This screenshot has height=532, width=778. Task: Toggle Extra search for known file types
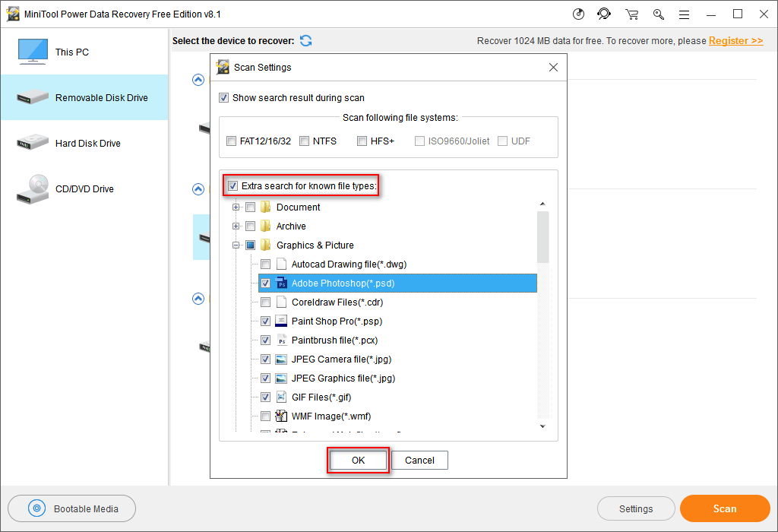[232, 186]
